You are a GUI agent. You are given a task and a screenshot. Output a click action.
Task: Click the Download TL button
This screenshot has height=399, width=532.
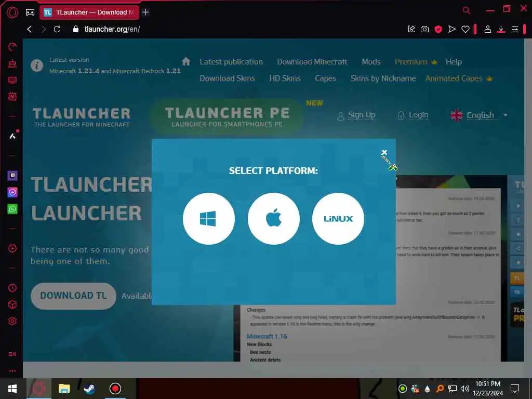pyautogui.click(x=73, y=296)
